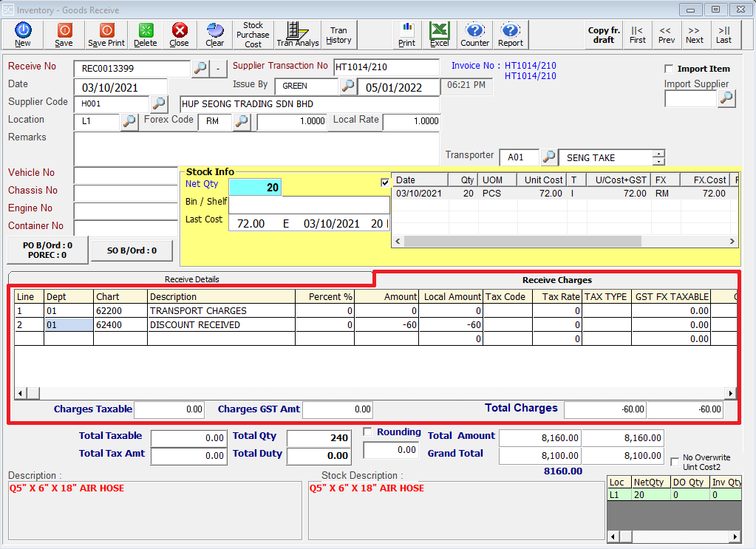Screen dimensions: 756x549
Task: Click the Net Qty field
Action: point(255,187)
